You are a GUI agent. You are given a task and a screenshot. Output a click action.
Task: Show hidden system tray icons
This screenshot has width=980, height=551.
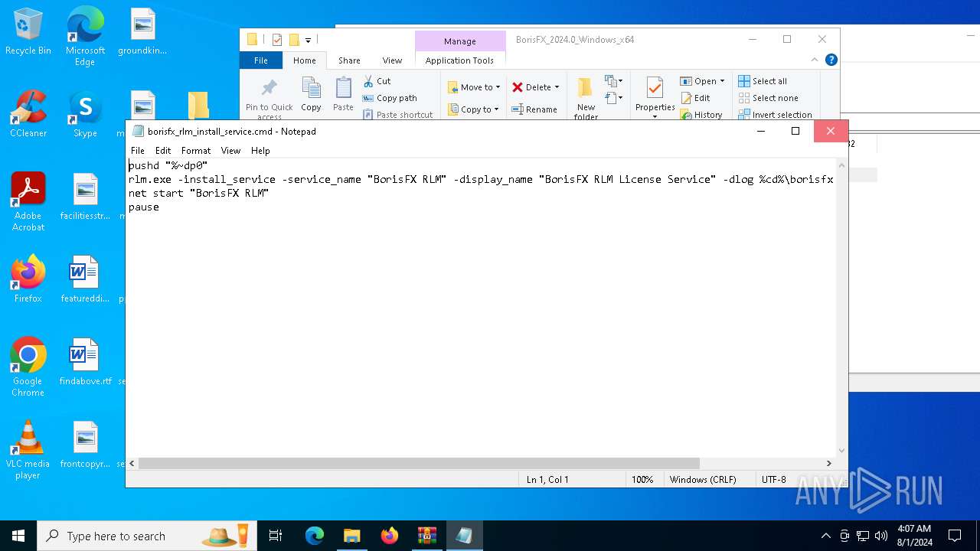(x=825, y=536)
